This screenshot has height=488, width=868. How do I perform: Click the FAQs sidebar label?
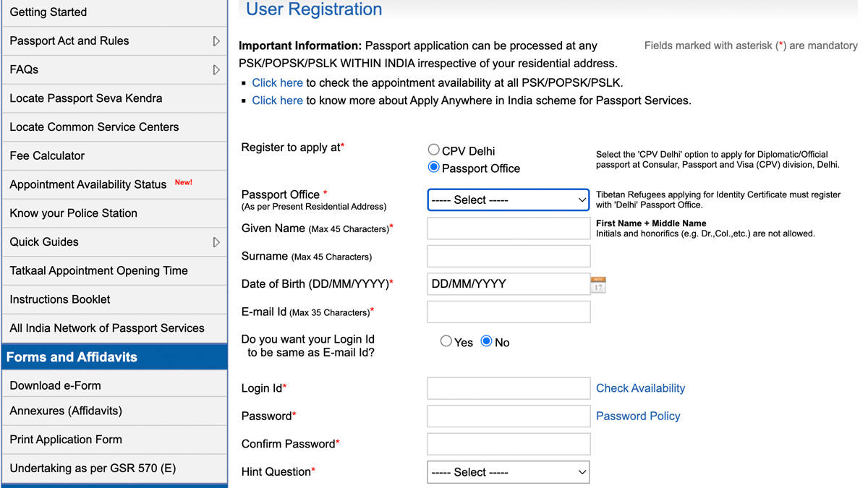(24, 70)
